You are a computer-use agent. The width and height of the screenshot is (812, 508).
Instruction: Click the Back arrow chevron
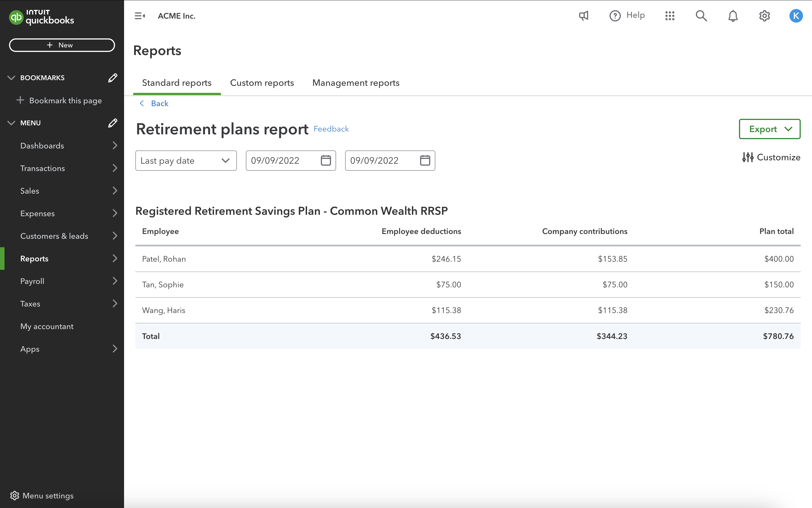[x=142, y=103]
